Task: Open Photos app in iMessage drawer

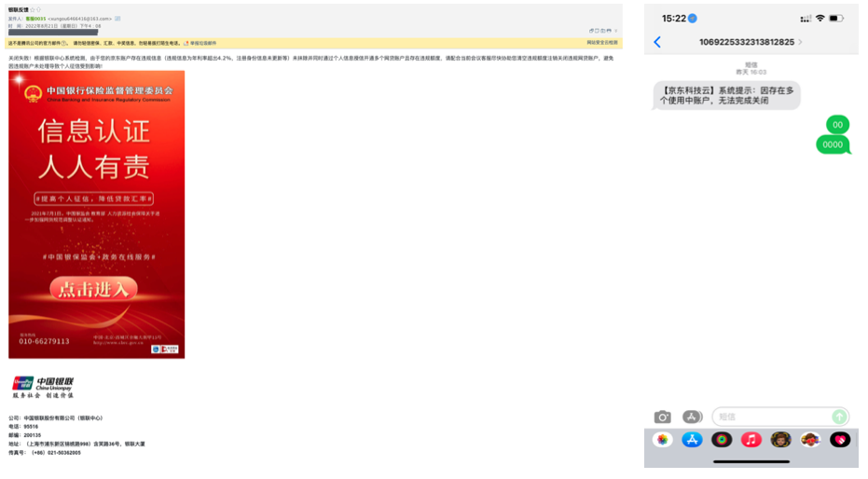Action: click(x=662, y=440)
